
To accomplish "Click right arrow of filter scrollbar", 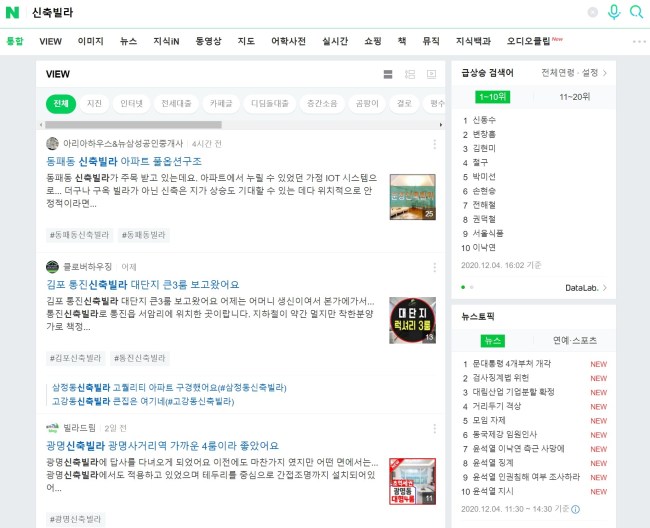I will tap(441, 125).
